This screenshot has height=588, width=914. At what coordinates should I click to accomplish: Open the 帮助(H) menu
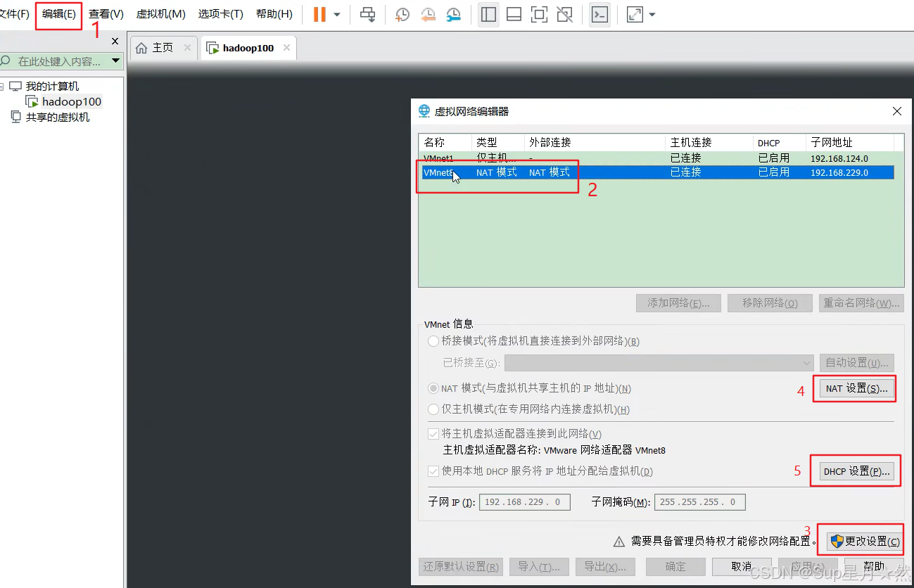(274, 14)
